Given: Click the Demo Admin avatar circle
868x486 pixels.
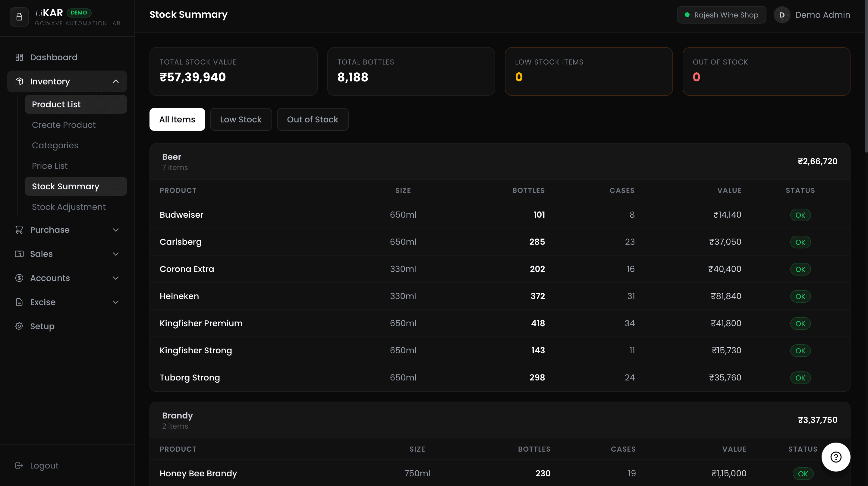Looking at the screenshot, I should [782, 15].
